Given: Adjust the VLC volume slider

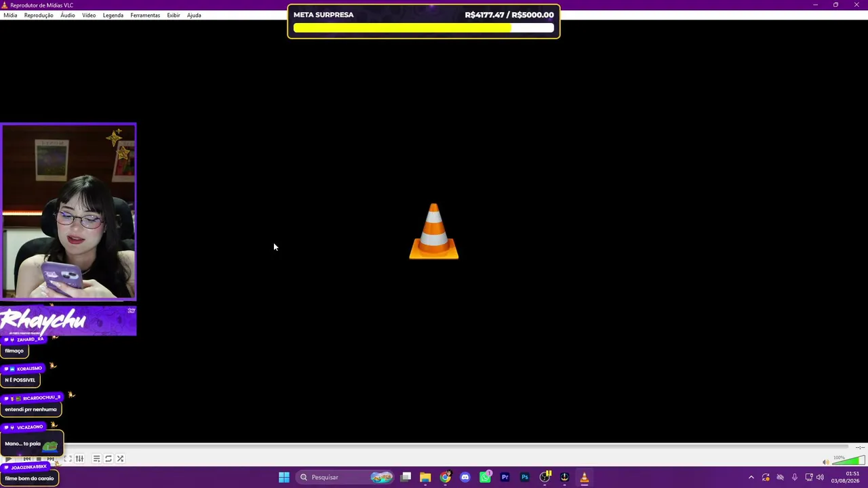Looking at the screenshot, I should (848, 461).
